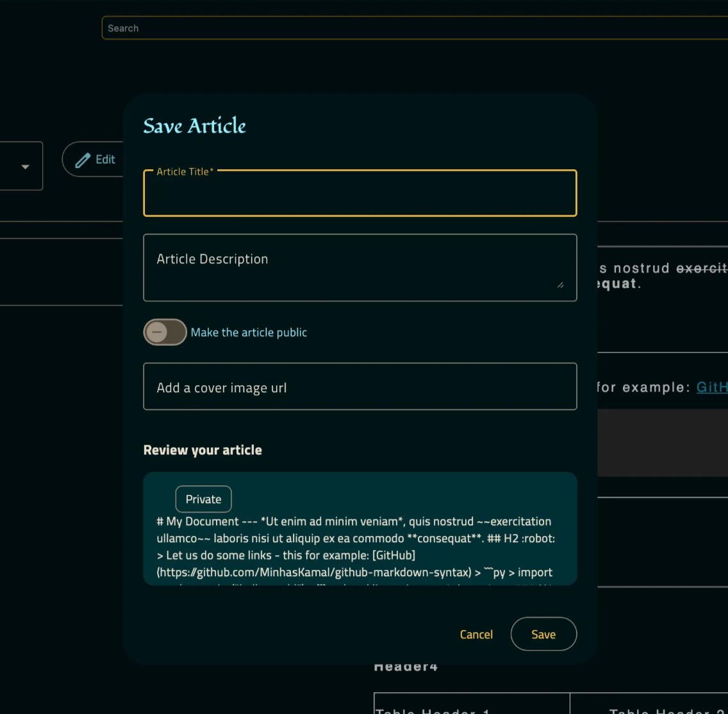Click the pencil icon on the Edit button
728x714 pixels.
(83, 159)
